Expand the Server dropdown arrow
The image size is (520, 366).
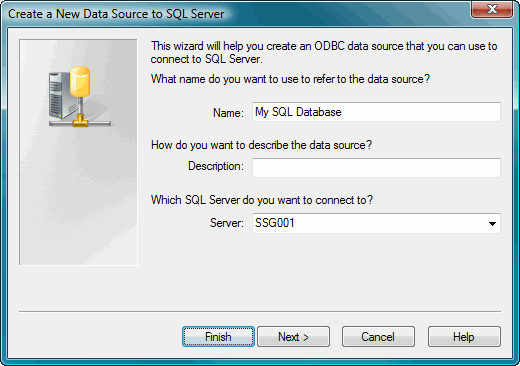[492, 224]
